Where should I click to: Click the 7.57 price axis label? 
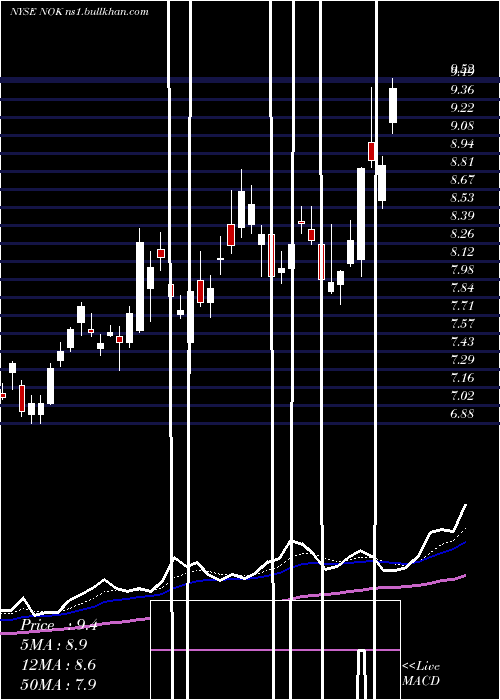click(462, 324)
